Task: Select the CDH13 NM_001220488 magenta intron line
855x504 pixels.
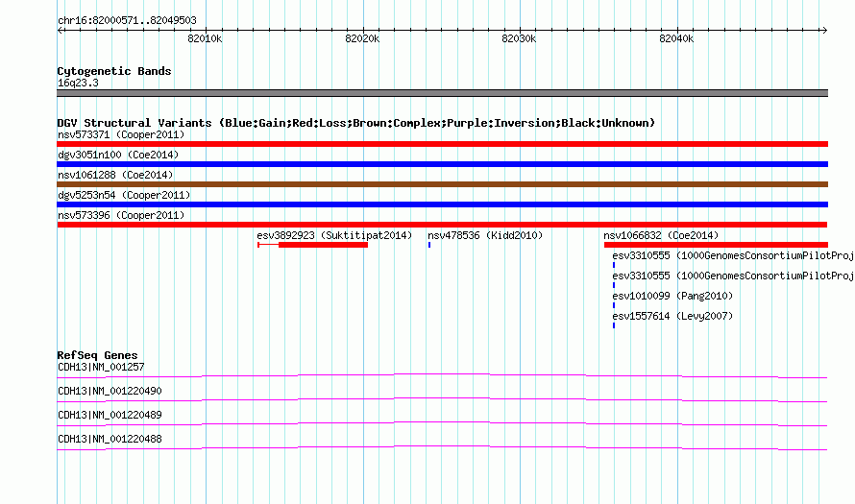Action: pyautogui.click(x=442, y=447)
